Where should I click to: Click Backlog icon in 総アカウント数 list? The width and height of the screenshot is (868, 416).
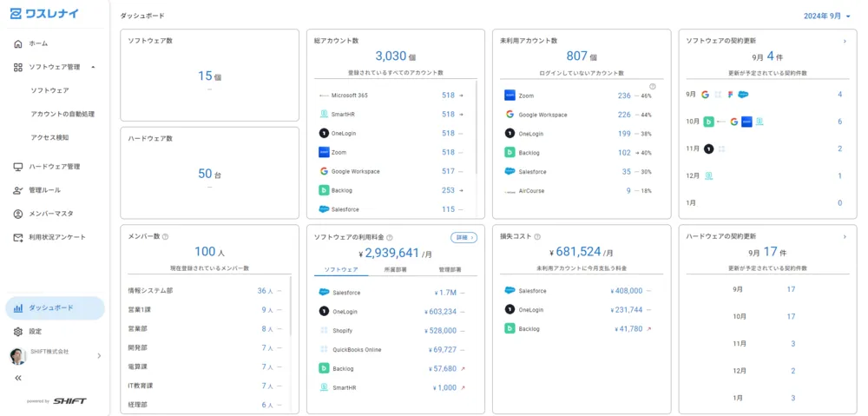[x=324, y=190]
